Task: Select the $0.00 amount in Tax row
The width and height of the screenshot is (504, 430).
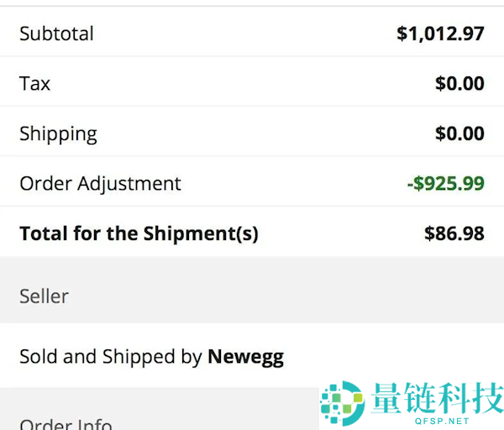Action: (459, 83)
